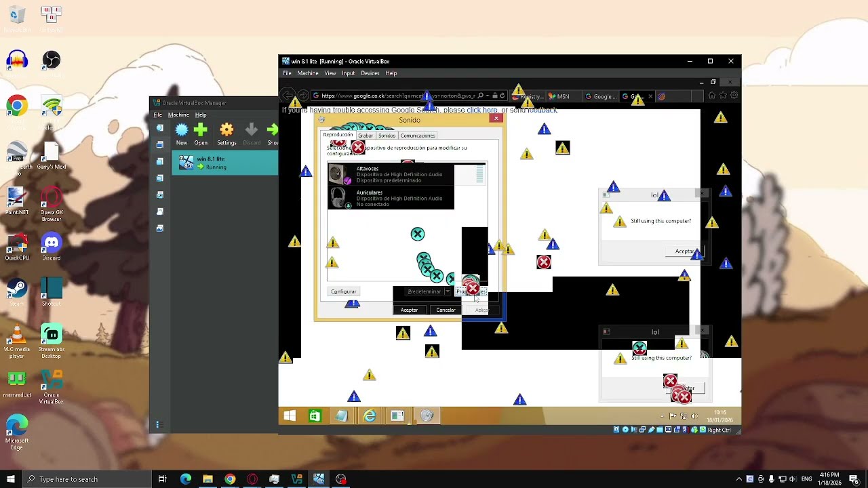
Task: Select the win 8.1 lite machine entry
Action: tap(224, 163)
